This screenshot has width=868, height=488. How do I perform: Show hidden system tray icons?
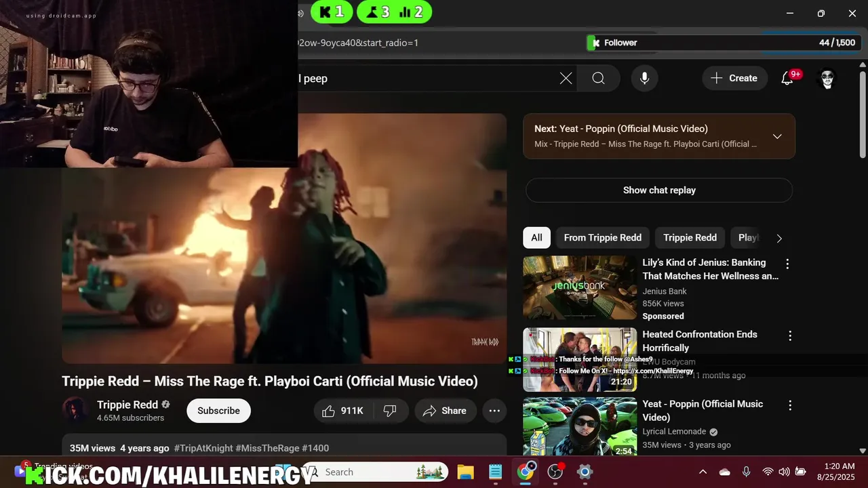pos(703,472)
